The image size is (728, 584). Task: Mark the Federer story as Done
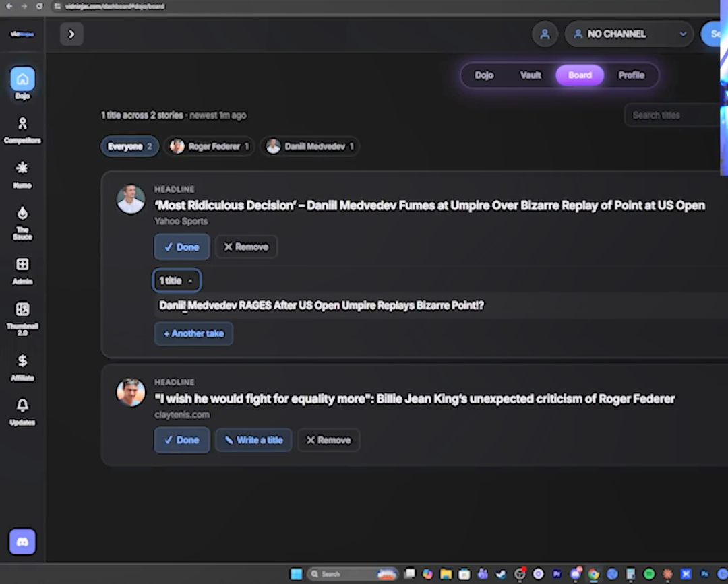pyautogui.click(x=182, y=440)
